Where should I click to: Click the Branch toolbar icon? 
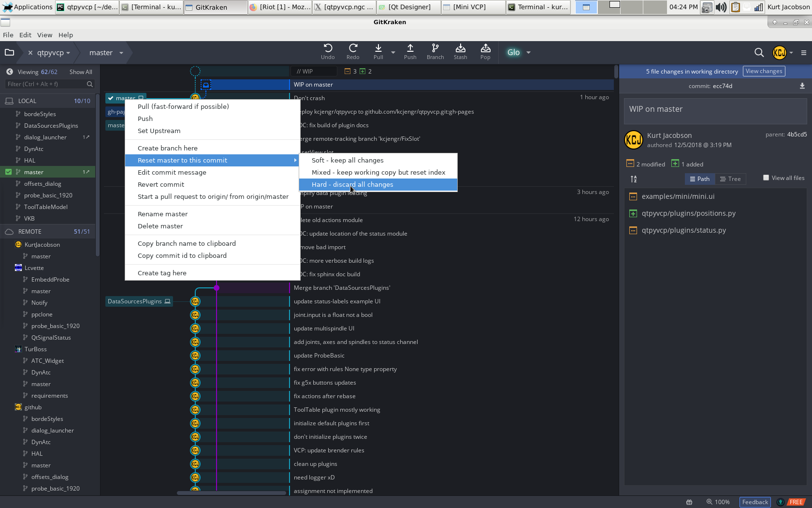click(x=435, y=52)
